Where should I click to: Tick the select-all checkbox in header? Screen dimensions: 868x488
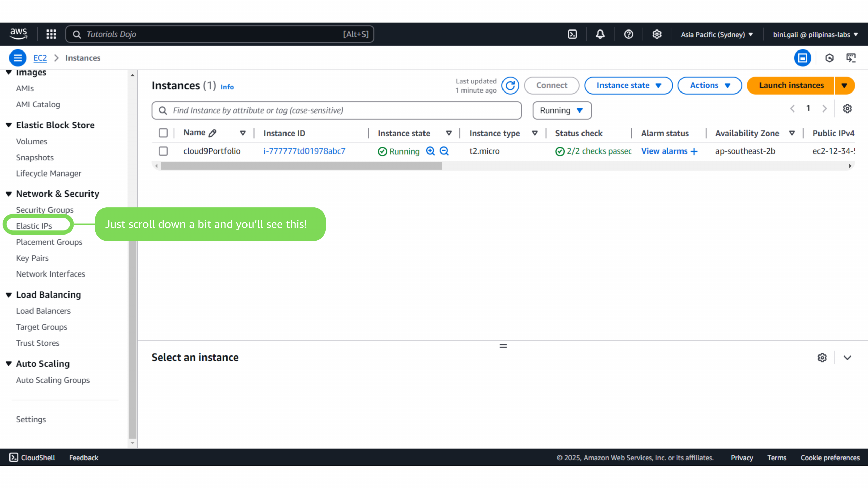click(163, 133)
